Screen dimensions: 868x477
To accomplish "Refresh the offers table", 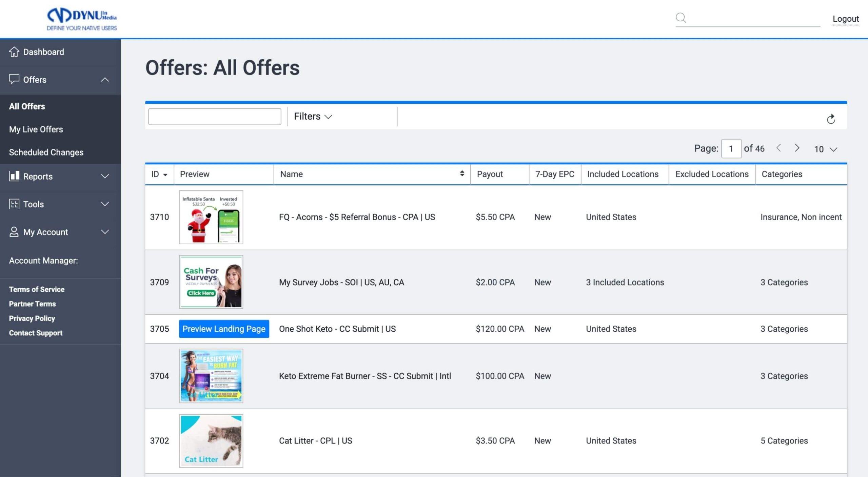I will click(x=831, y=119).
